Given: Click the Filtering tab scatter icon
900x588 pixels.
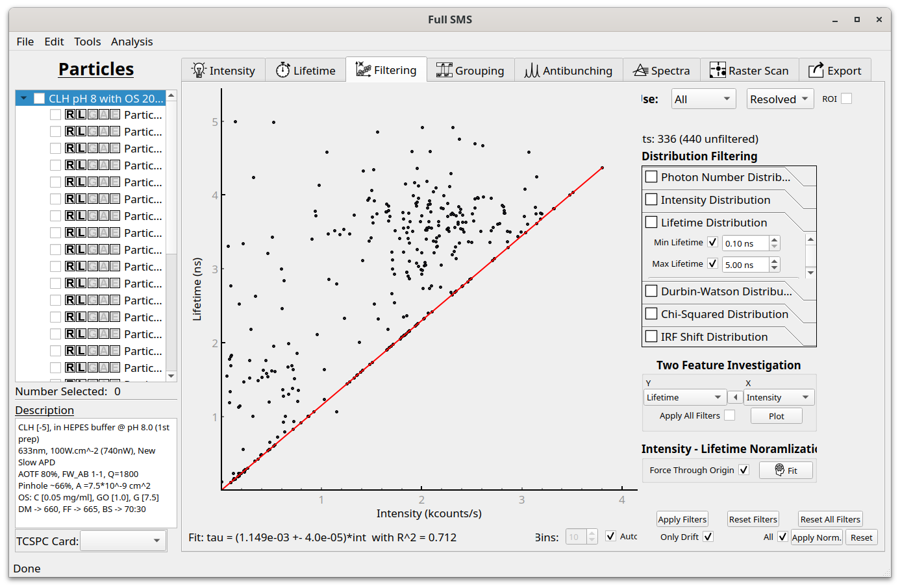Looking at the screenshot, I should [x=364, y=69].
